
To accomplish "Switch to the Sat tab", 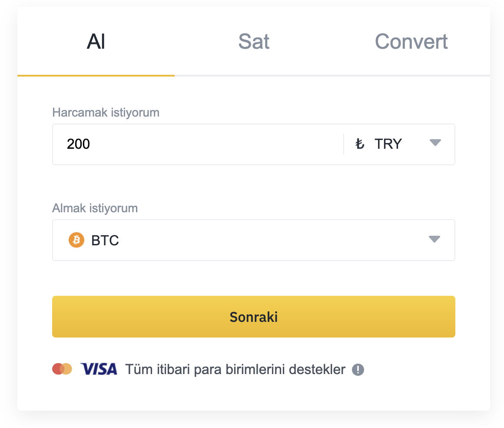I will (x=254, y=42).
